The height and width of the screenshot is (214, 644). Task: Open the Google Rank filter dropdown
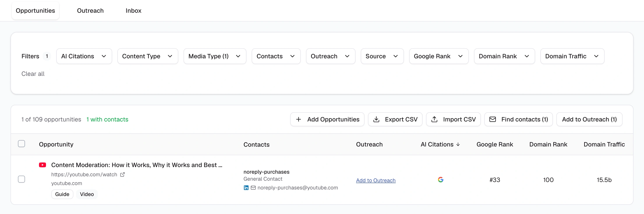[x=439, y=56]
